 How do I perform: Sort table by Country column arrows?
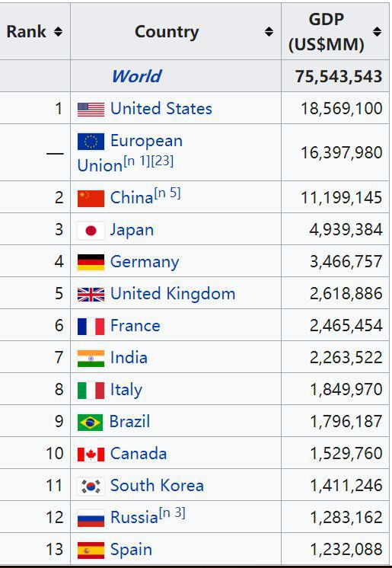click(x=269, y=32)
